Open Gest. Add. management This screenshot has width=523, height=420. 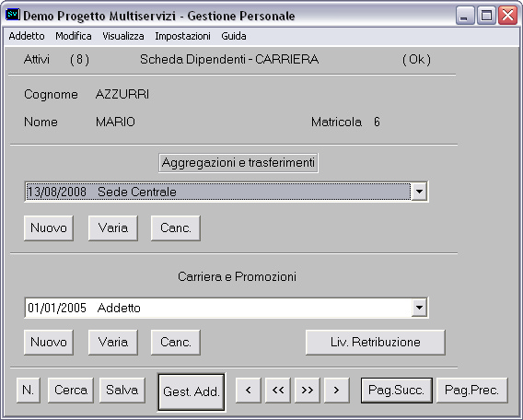[x=192, y=391]
